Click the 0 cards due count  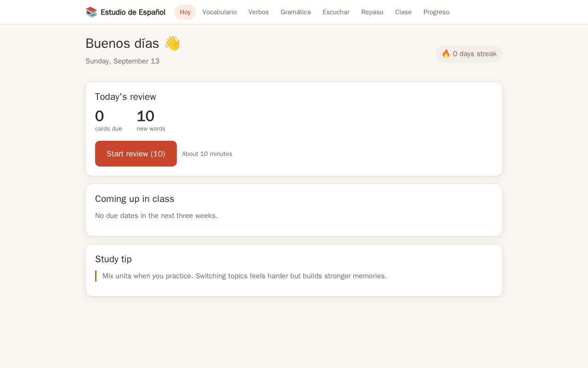click(99, 116)
